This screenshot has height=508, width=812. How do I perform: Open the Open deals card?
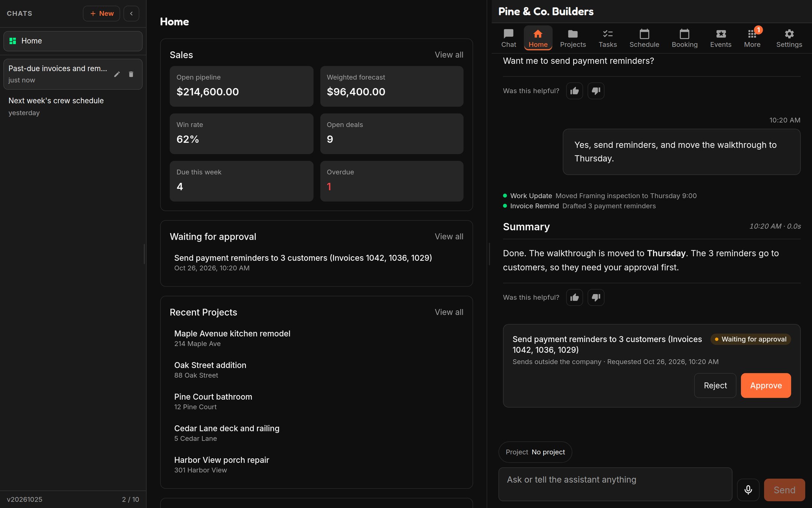(391, 134)
